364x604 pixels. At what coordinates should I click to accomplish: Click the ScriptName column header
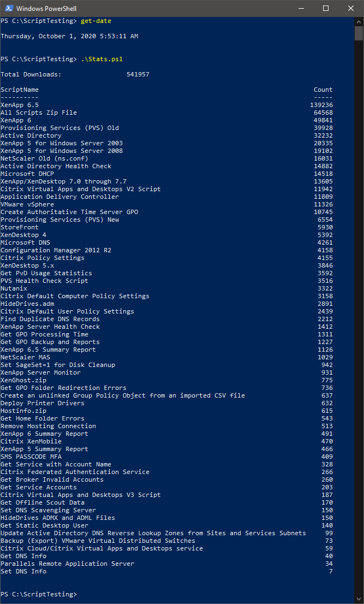click(20, 90)
